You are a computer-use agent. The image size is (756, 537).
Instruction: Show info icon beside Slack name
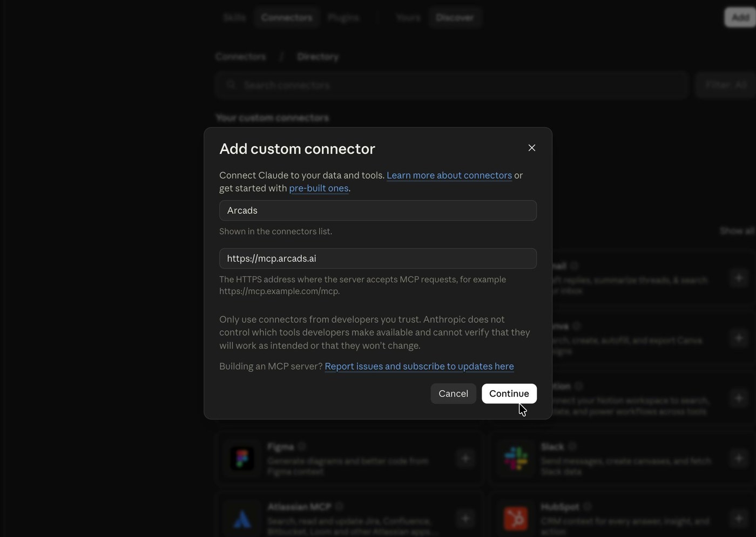click(572, 446)
